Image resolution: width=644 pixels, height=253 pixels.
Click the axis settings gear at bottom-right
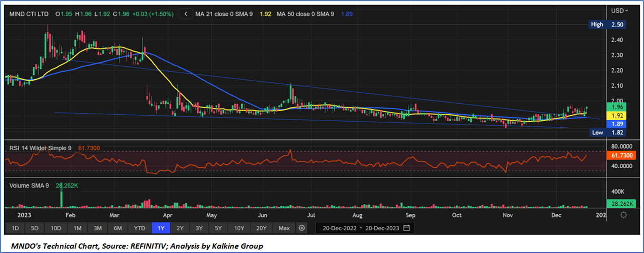click(x=623, y=215)
